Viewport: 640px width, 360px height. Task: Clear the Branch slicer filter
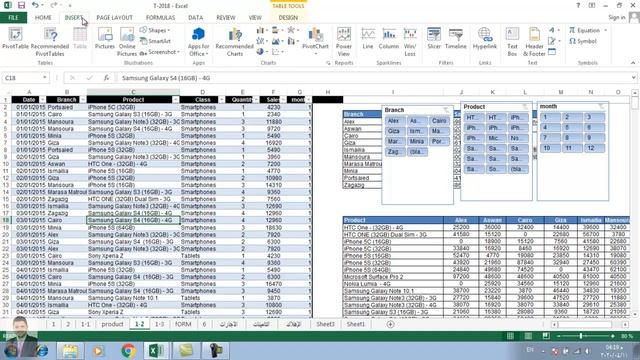coord(446,110)
